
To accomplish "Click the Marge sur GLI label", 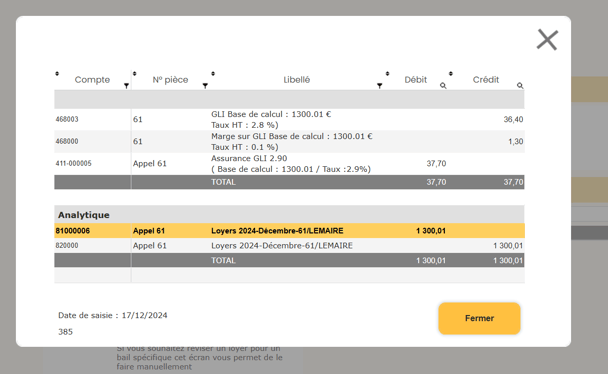I will (292, 141).
